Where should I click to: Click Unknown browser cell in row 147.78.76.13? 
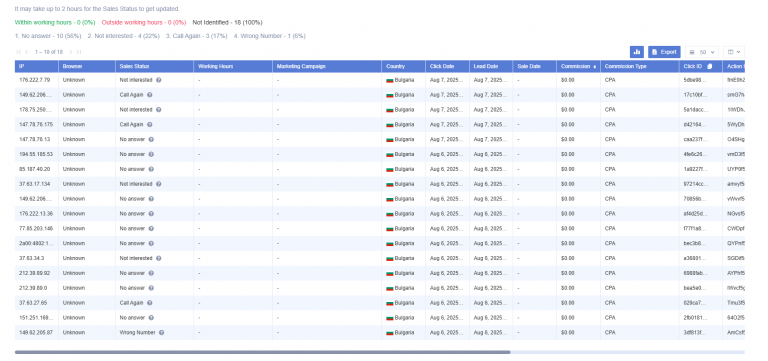pyautogui.click(x=73, y=139)
